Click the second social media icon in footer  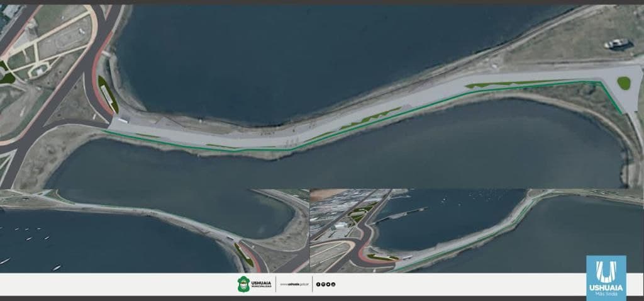(323, 285)
